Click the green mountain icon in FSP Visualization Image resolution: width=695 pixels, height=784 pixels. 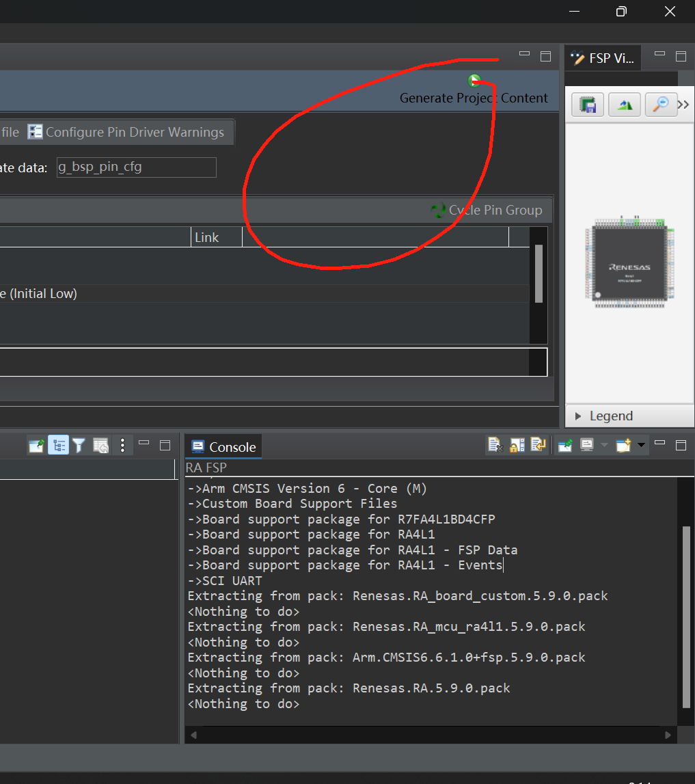[x=625, y=105]
